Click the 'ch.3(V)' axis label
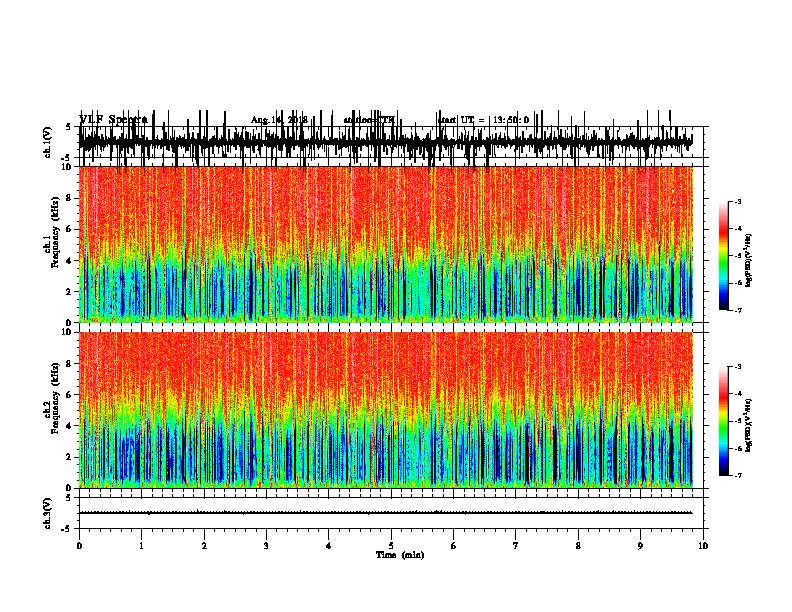 (x=48, y=513)
